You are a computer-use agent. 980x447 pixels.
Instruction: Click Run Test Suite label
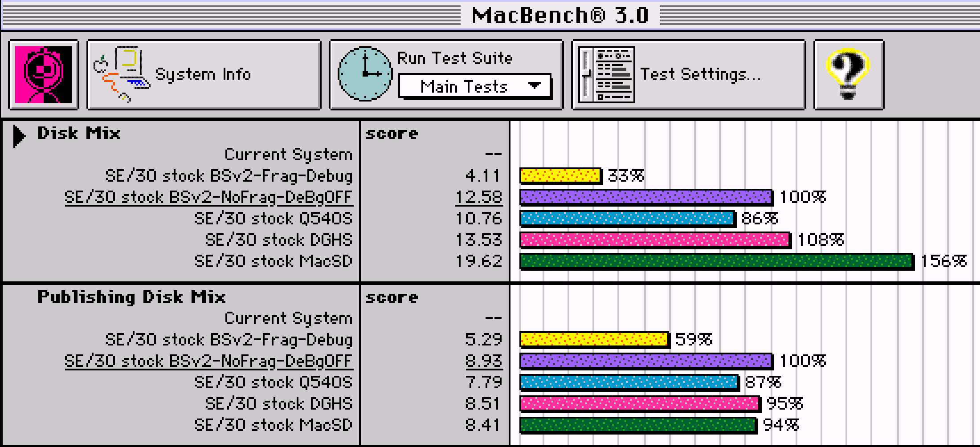coord(455,58)
